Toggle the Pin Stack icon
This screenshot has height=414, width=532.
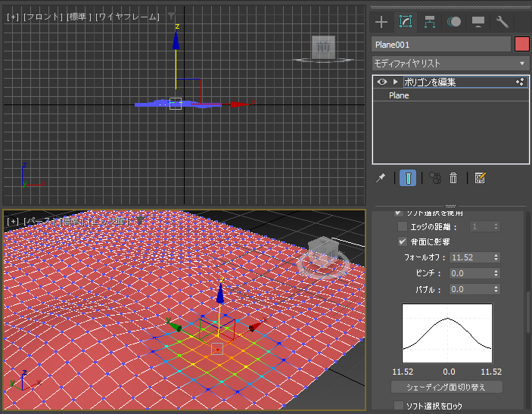[x=381, y=178]
